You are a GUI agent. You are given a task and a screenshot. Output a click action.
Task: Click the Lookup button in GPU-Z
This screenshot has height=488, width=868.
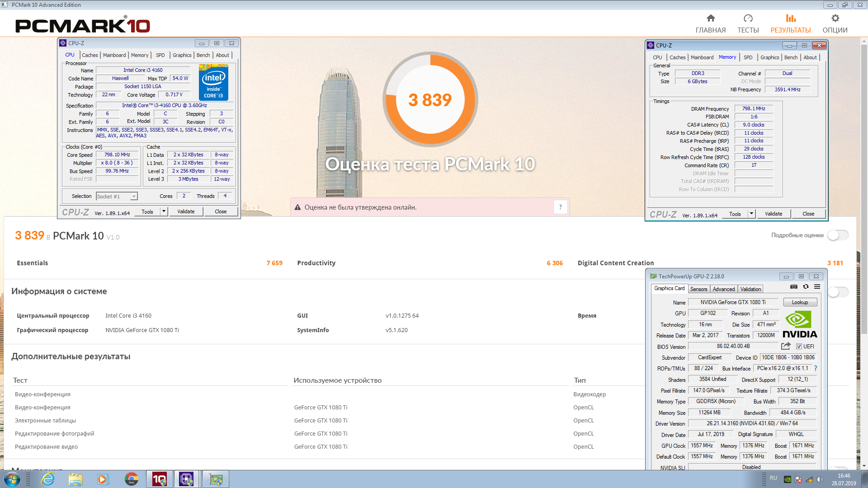[800, 302]
